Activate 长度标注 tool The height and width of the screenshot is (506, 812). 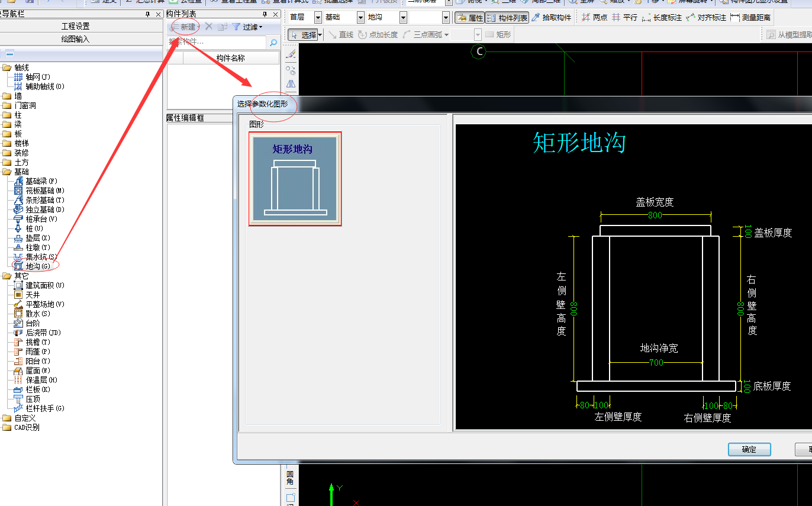pyautogui.click(x=662, y=18)
